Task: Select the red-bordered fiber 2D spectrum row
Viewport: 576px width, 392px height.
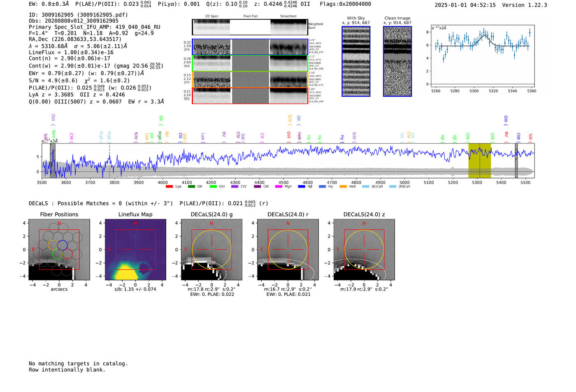Action: click(250, 95)
